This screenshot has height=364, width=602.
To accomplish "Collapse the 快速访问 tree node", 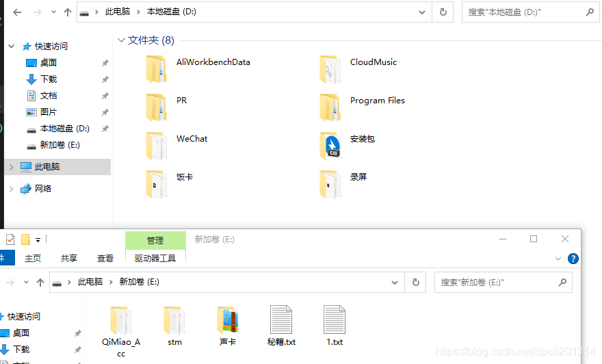I will (11, 47).
